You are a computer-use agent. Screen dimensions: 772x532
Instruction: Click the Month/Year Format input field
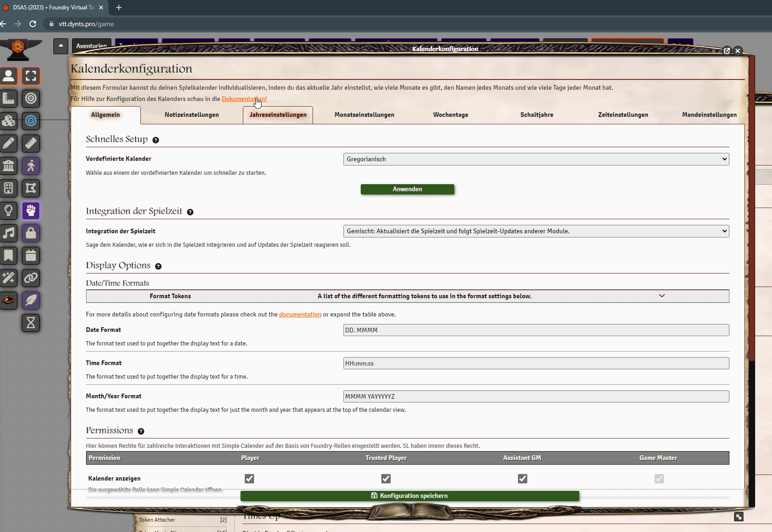click(x=536, y=396)
